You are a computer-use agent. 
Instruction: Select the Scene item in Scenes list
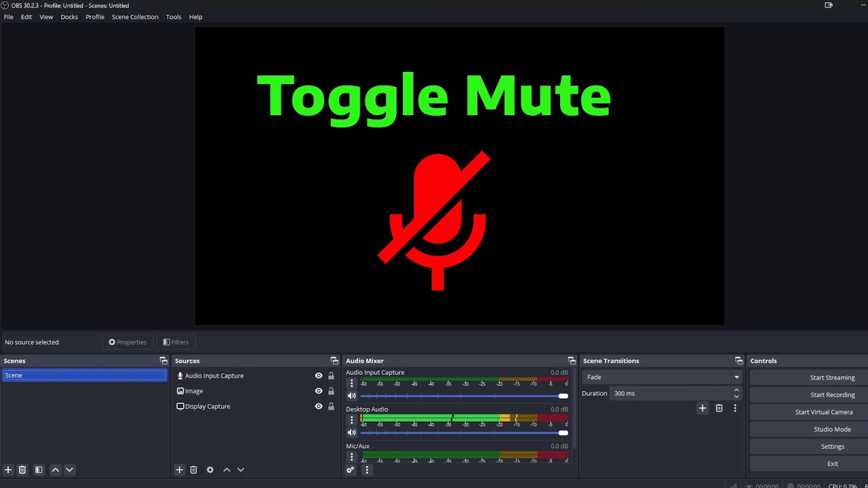(84, 375)
